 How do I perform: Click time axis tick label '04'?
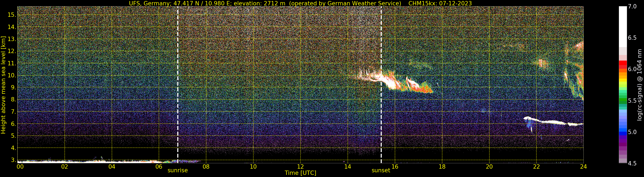pyautogui.click(x=112, y=167)
